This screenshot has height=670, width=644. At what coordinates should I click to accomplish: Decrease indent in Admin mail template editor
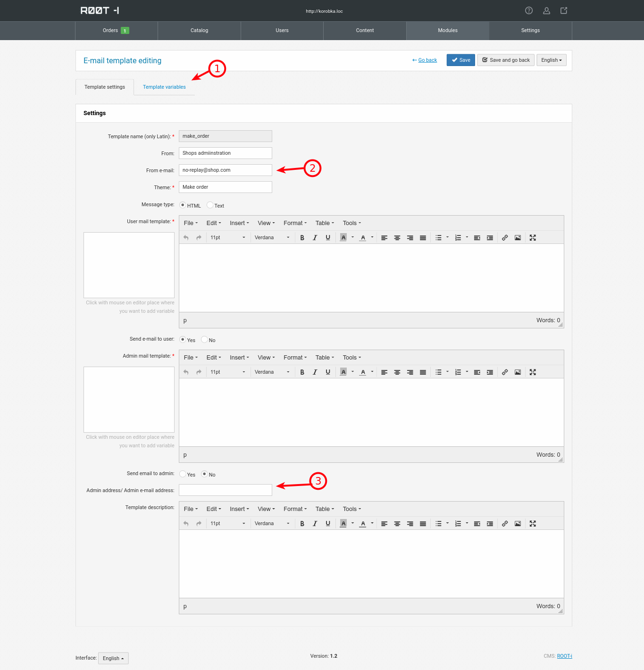click(477, 372)
